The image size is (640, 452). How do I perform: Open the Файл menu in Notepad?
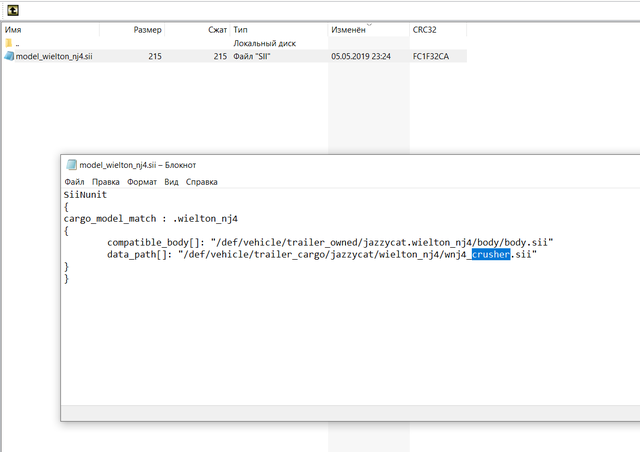74,182
